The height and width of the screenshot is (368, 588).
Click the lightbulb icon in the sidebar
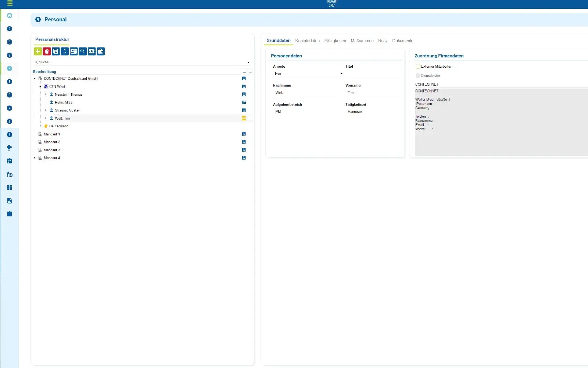pyautogui.click(x=10, y=148)
